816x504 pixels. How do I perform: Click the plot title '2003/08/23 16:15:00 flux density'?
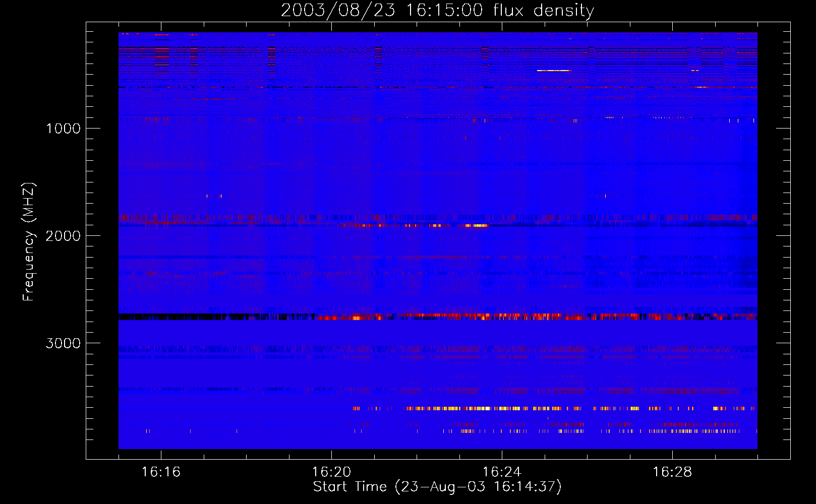[437, 11]
